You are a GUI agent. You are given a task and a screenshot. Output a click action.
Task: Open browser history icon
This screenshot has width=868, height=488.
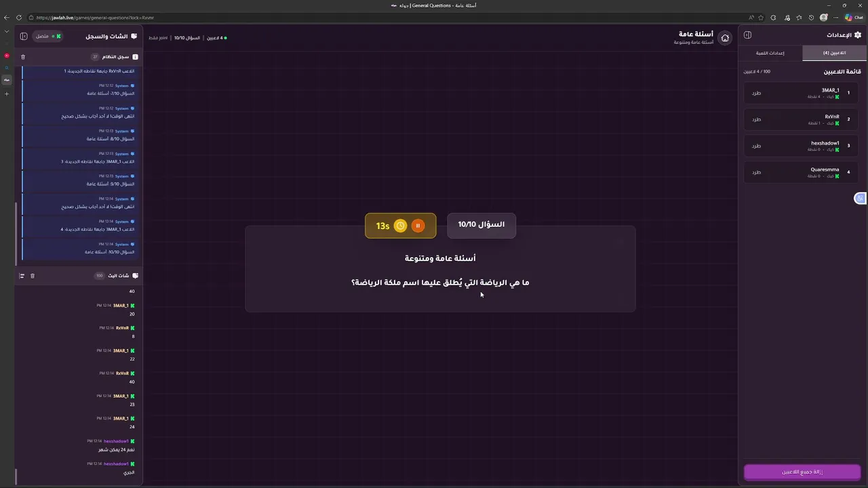click(811, 18)
